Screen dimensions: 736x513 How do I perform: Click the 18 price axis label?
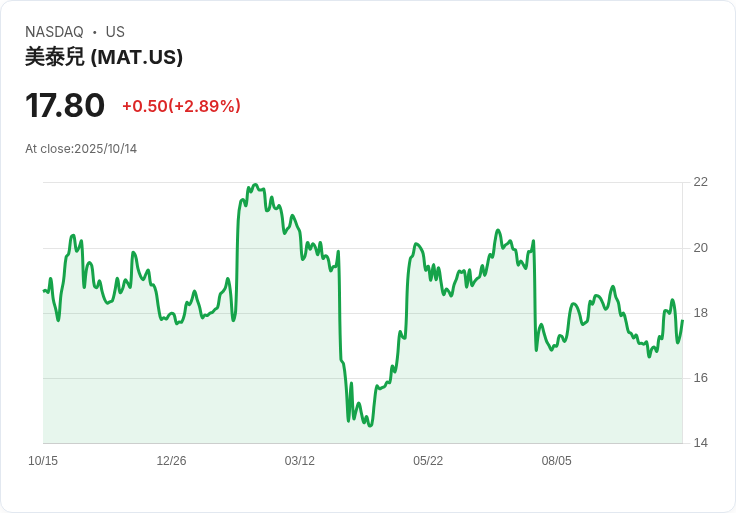[700, 313]
